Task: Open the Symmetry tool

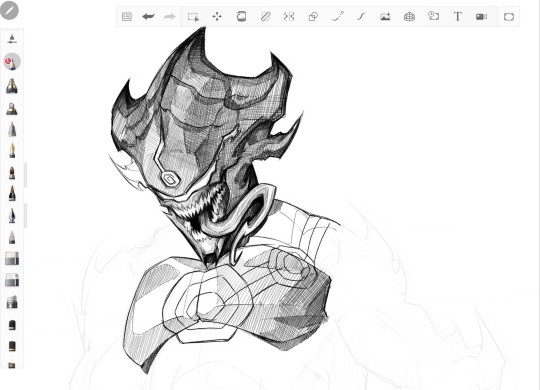Action: coord(289,17)
